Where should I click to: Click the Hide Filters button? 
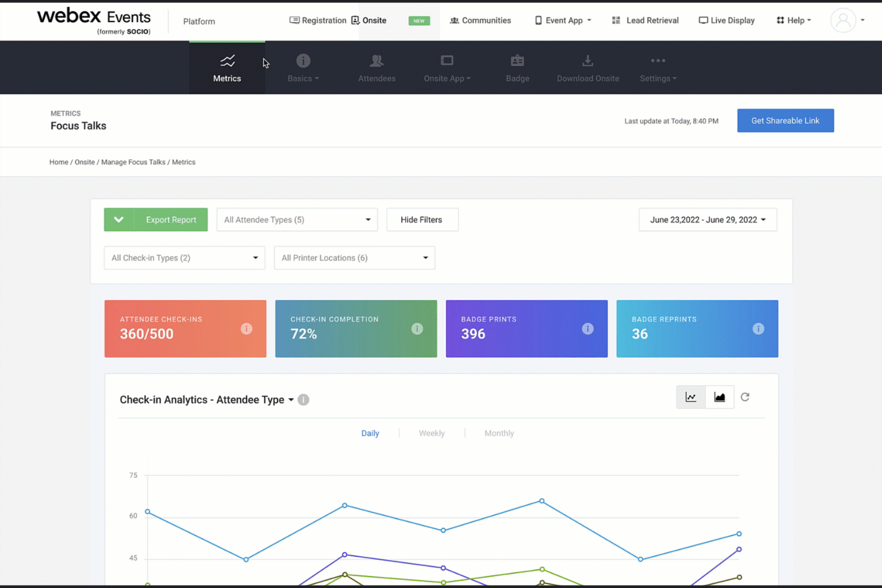click(422, 220)
